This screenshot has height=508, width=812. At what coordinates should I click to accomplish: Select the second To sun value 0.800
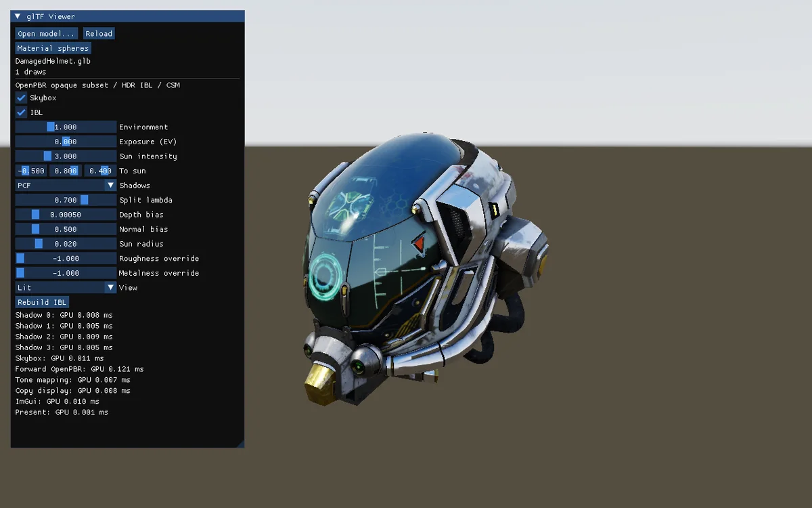[x=66, y=171]
